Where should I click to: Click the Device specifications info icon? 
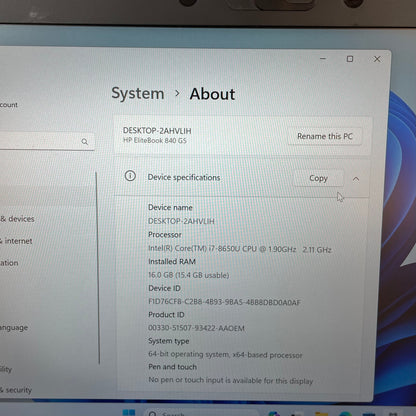coord(130,176)
